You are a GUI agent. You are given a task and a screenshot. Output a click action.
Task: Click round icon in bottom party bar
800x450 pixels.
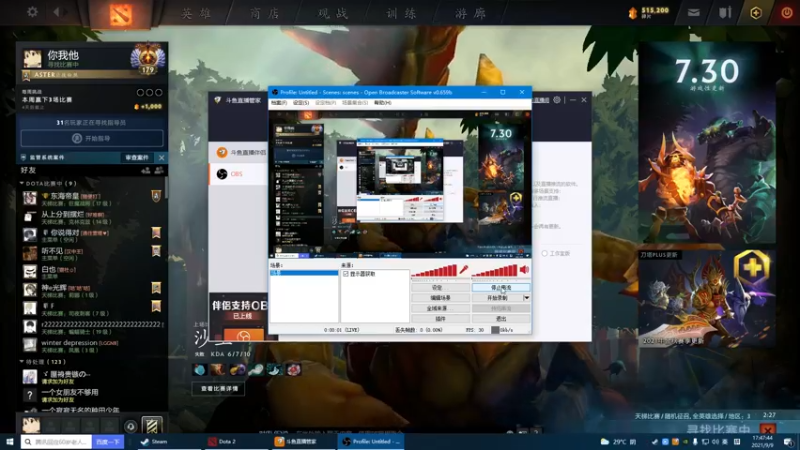(x=130, y=426)
